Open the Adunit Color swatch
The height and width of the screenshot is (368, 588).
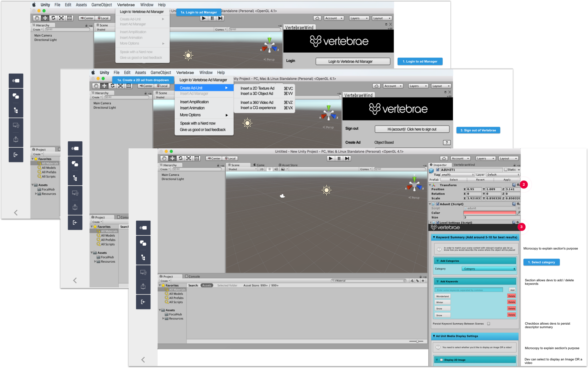pos(490,213)
